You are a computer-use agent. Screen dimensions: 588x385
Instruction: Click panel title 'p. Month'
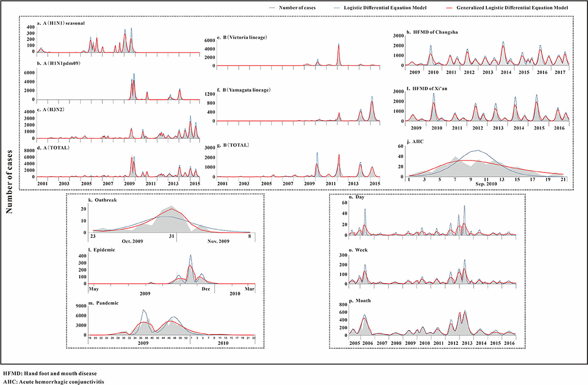click(360, 300)
